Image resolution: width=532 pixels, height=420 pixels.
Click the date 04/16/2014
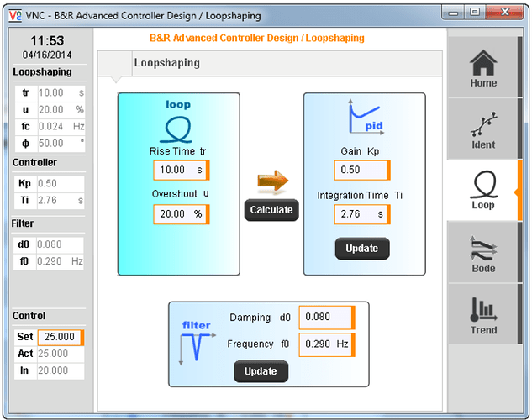[47, 55]
